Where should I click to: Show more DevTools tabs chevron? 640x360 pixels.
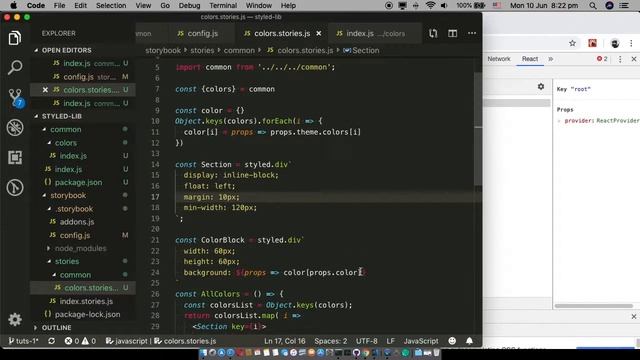tap(551, 59)
